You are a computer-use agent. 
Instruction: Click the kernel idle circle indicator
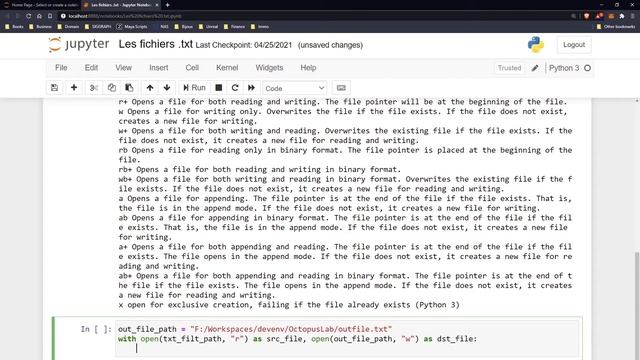coord(587,68)
